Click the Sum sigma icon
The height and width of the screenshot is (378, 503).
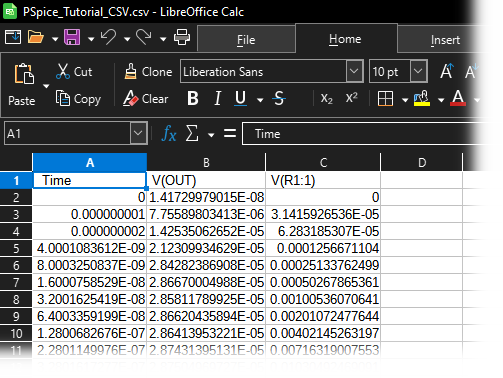pyautogui.click(x=192, y=133)
